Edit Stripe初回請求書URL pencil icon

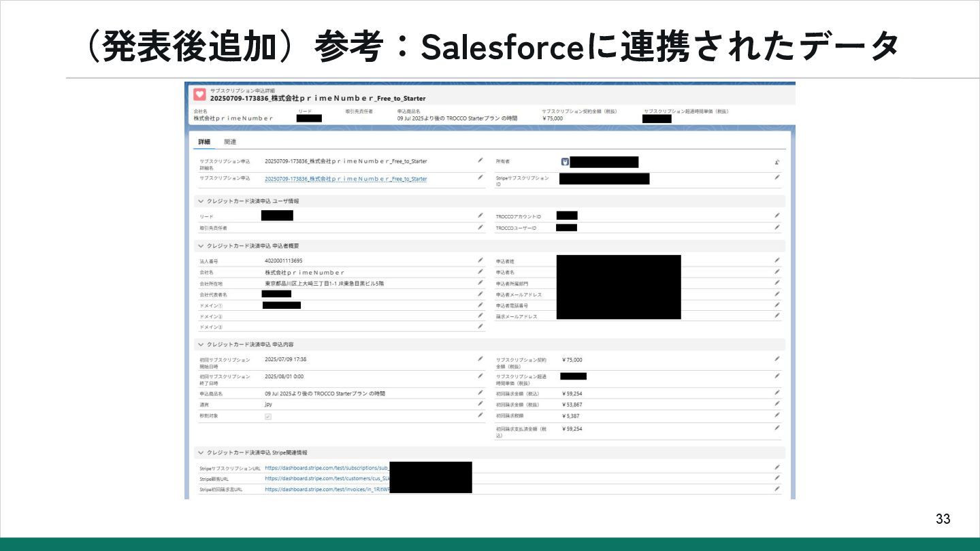(x=777, y=489)
